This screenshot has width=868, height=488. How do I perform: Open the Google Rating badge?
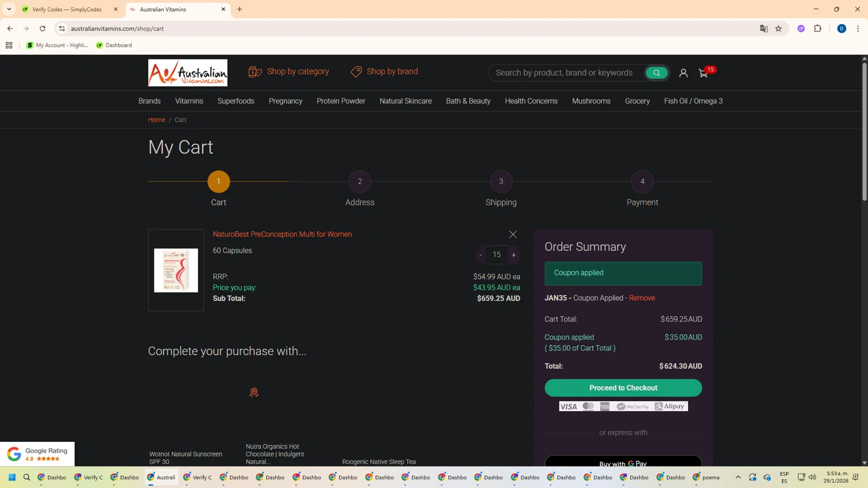[38, 454]
